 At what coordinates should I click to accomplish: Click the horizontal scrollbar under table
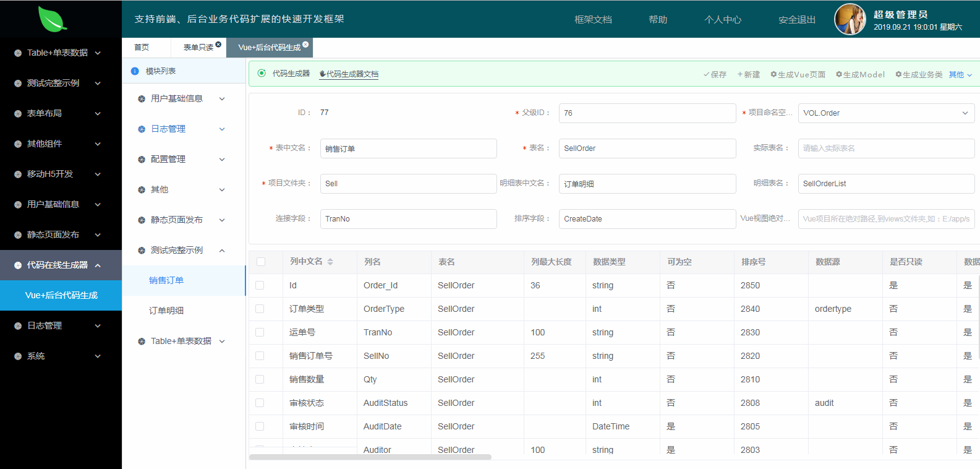[x=370, y=457]
